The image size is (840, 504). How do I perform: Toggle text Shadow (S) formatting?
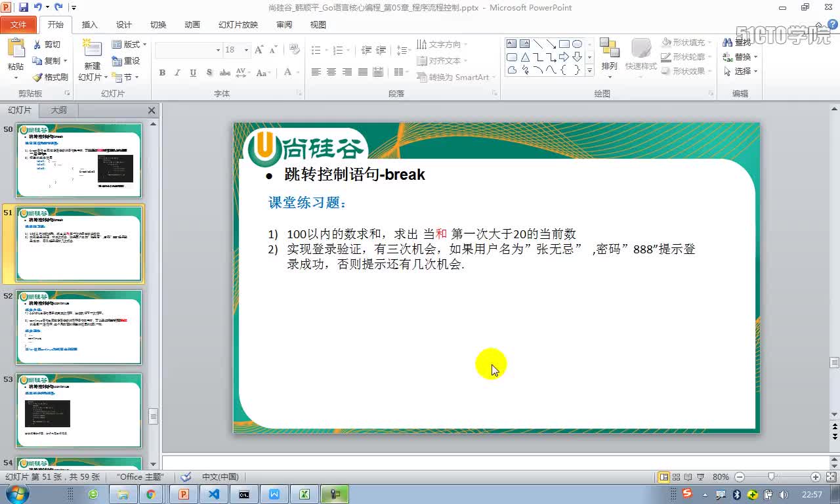pyautogui.click(x=209, y=73)
